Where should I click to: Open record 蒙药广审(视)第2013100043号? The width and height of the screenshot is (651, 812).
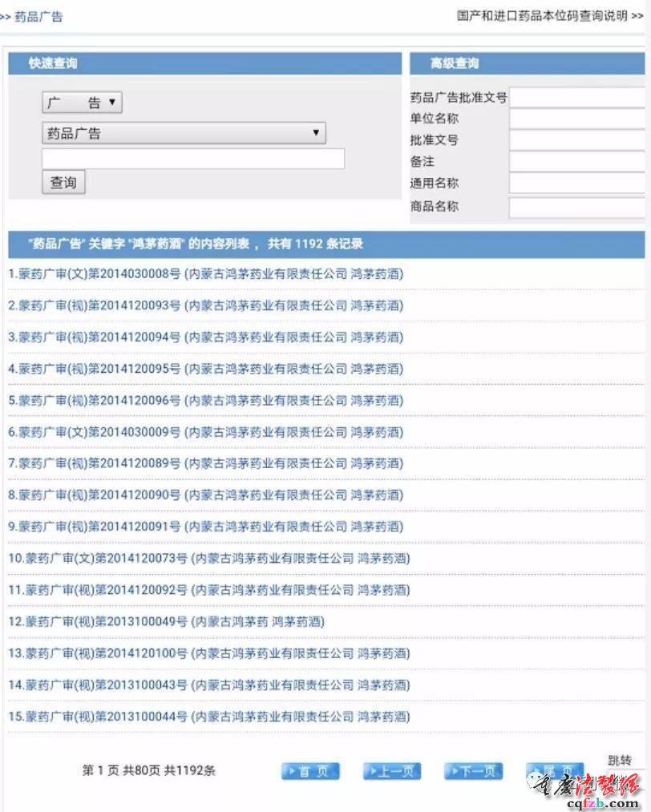click(x=209, y=685)
